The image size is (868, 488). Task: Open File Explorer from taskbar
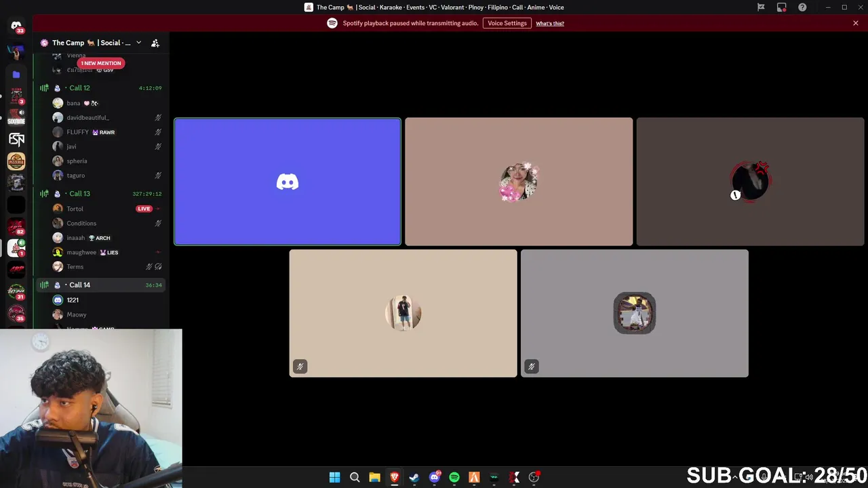(x=374, y=477)
